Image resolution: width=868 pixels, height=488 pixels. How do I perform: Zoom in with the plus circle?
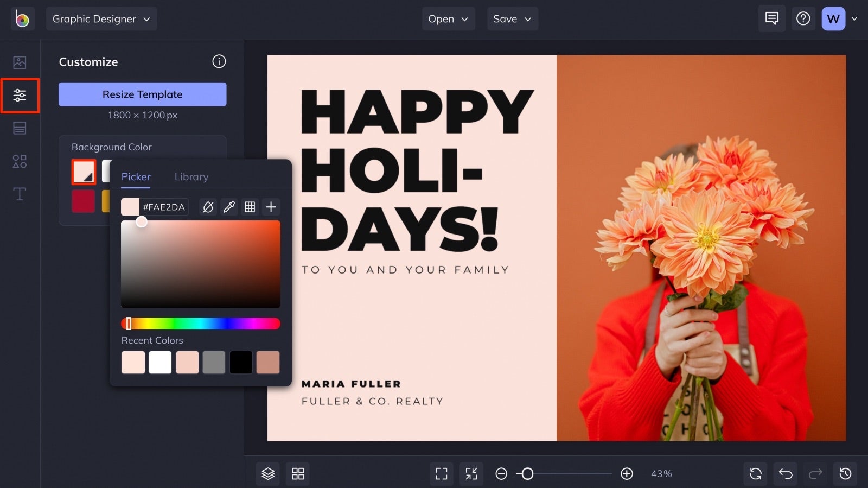click(x=627, y=474)
